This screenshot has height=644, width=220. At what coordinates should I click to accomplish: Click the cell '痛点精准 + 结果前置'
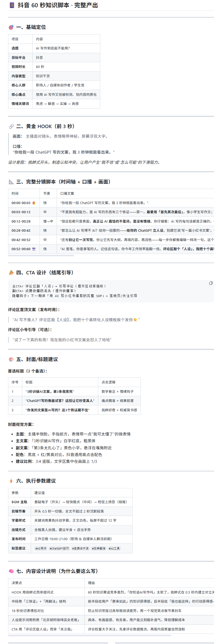coord(119,401)
